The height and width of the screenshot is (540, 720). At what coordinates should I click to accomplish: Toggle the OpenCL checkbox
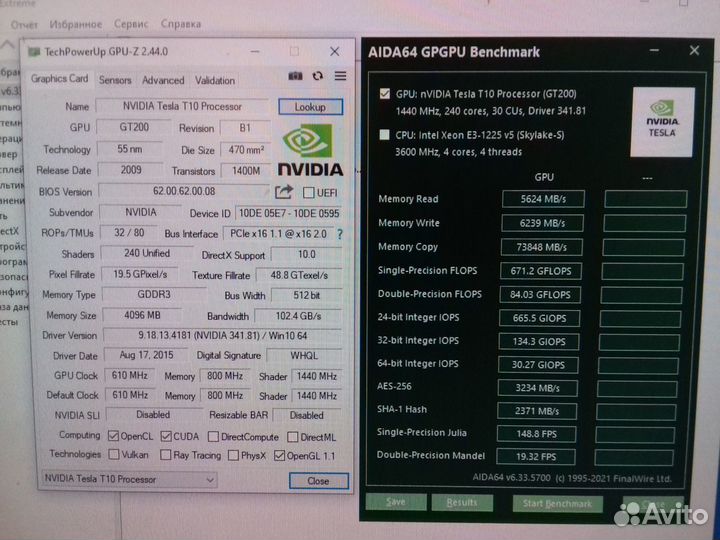pos(113,436)
